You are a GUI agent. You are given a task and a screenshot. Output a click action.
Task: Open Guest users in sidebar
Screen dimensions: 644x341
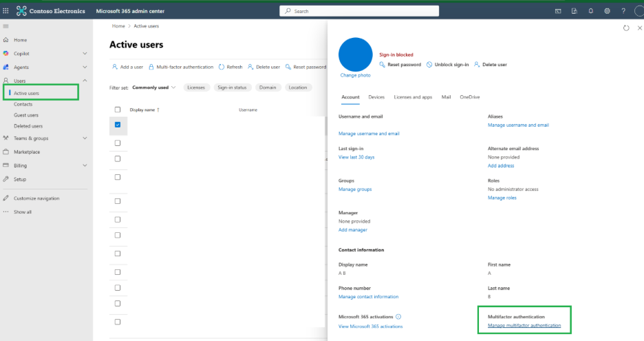point(26,115)
